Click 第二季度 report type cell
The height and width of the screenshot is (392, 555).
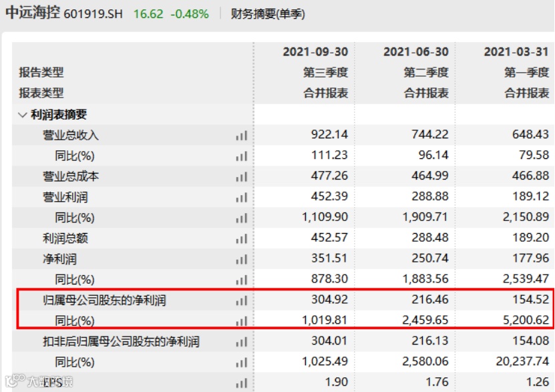coord(426,72)
